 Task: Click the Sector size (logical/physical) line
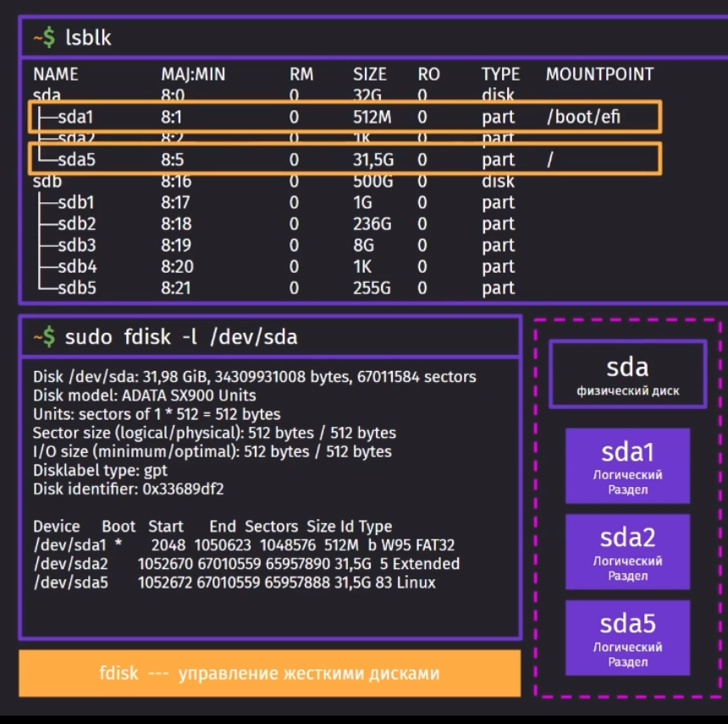tap(214, 433)
